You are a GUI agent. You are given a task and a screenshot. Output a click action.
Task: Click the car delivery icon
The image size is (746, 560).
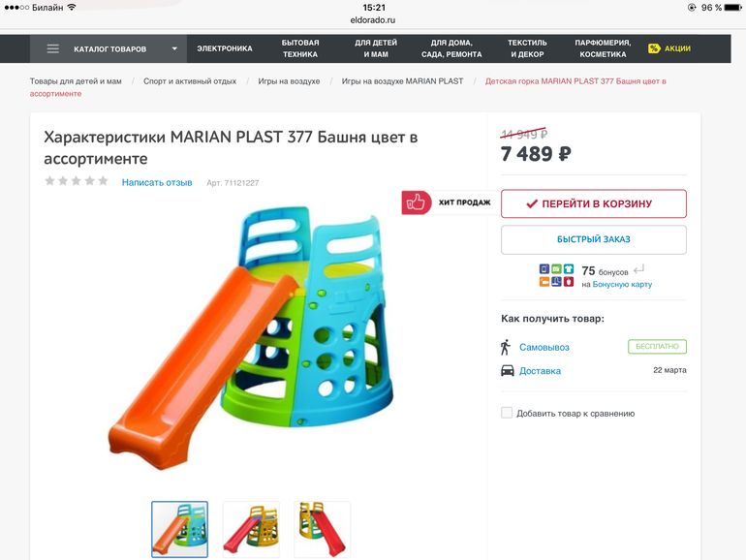(507, 370)
